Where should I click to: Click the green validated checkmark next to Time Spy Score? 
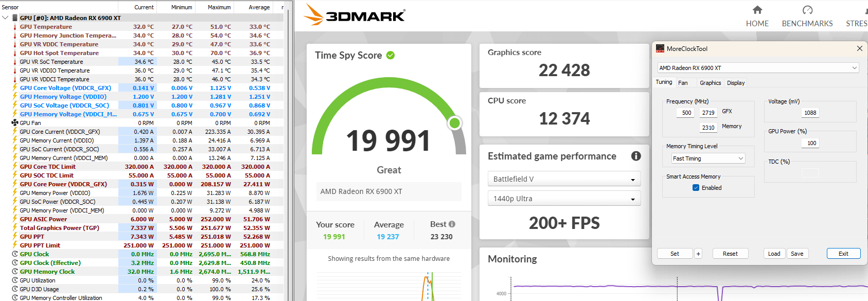391,55
